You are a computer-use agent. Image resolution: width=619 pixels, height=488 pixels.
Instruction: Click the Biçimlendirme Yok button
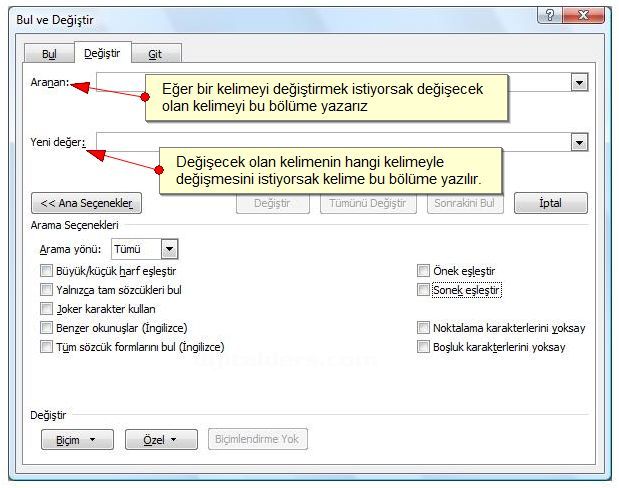click(x=258, y=439)
